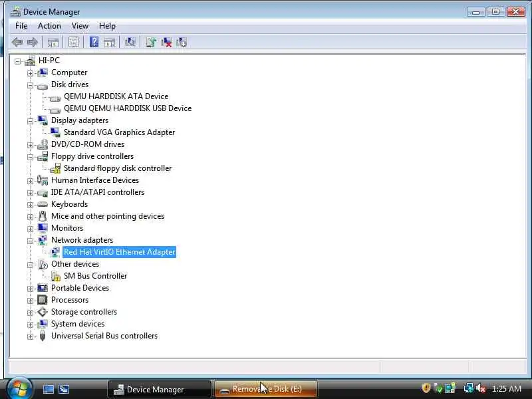Viewport: 532px width, 399px height.
Task: Expand the Keyboards category
Action: (30, 205)
